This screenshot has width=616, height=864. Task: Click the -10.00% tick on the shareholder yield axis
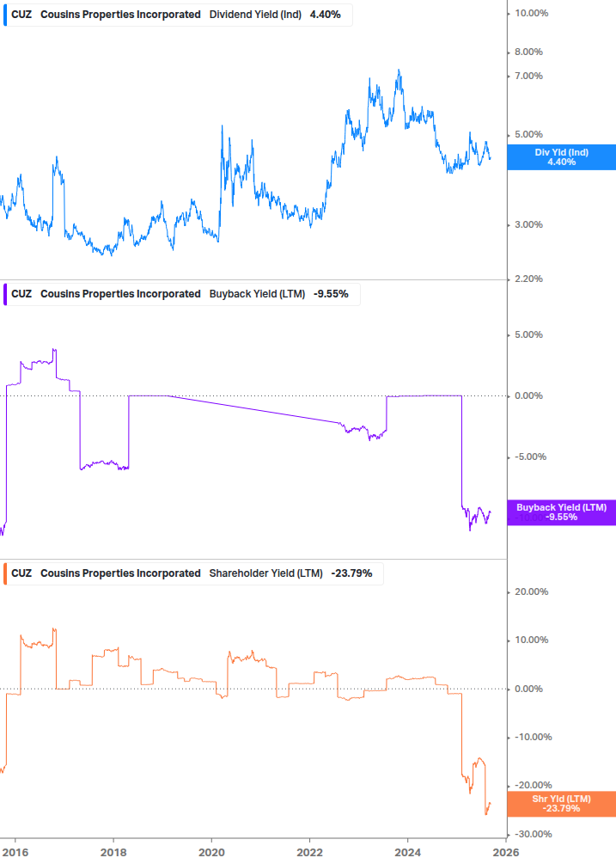533,738
